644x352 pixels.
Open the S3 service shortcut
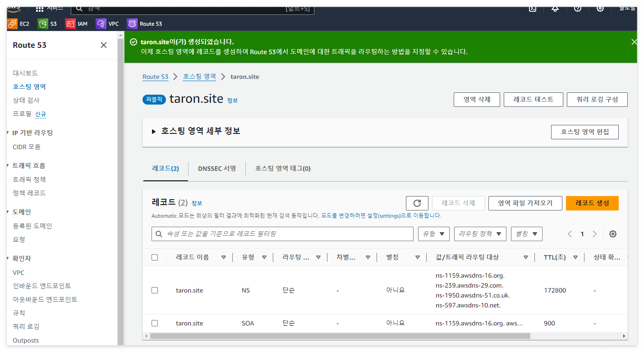(48, 24)
